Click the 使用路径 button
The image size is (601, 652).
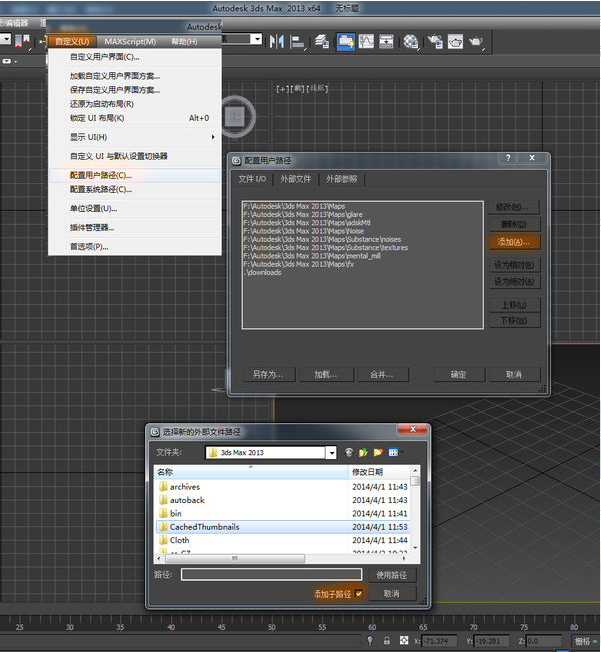click(391, 575)
